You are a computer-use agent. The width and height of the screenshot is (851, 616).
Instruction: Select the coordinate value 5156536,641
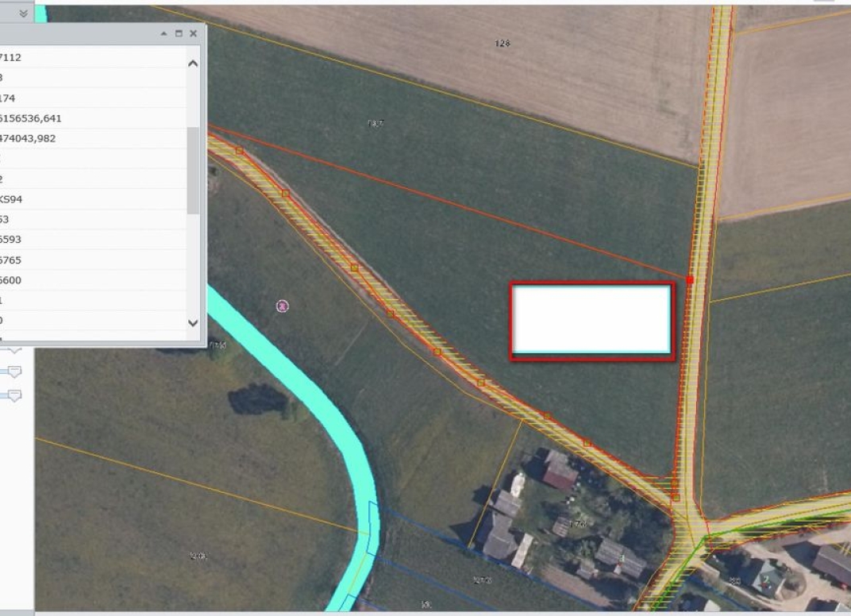tap(31, 118)
